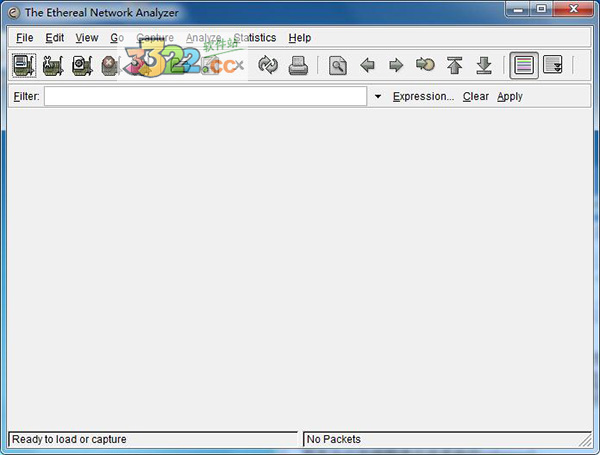
Task: Close the Ethereal Network Analyzer window
Action: 573,9
